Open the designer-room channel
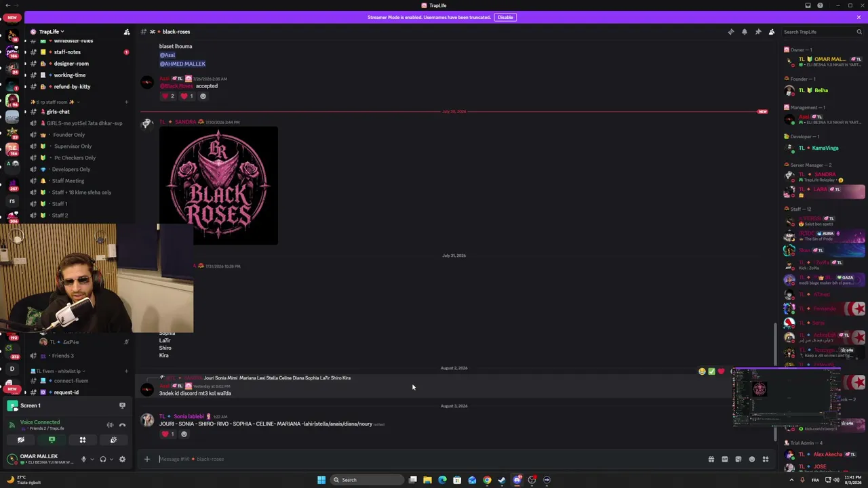Viewport: 868px width, 488px height. click(x=79, y=64)
